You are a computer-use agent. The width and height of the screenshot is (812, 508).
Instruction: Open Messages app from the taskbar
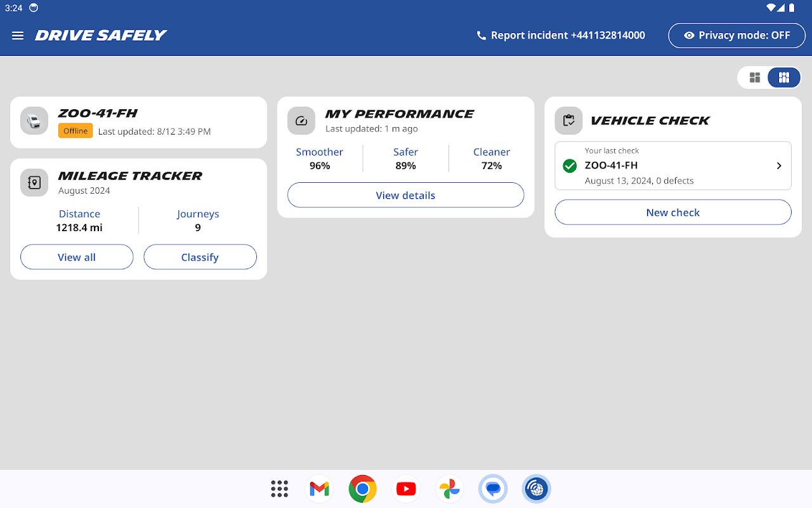point(493,489)
